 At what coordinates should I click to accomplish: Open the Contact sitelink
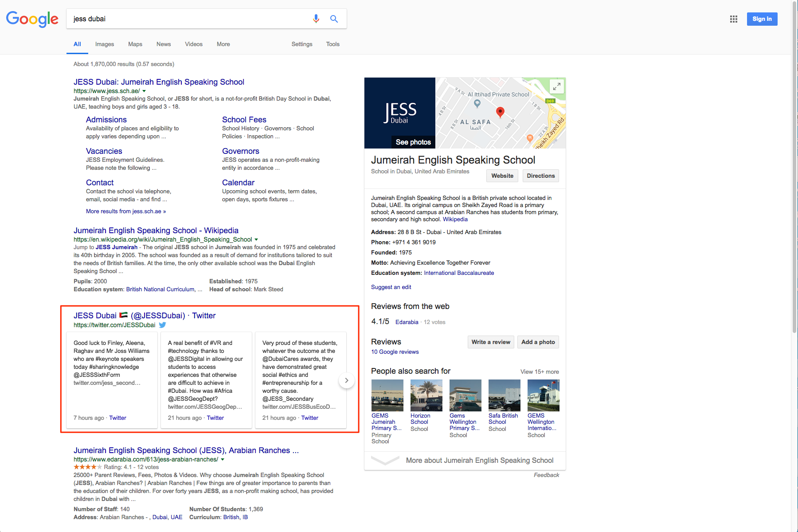point(100,183)
